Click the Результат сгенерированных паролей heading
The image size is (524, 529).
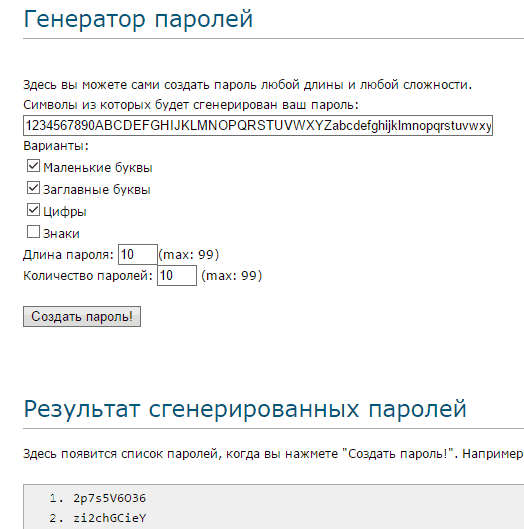click(x=245, y=409)
